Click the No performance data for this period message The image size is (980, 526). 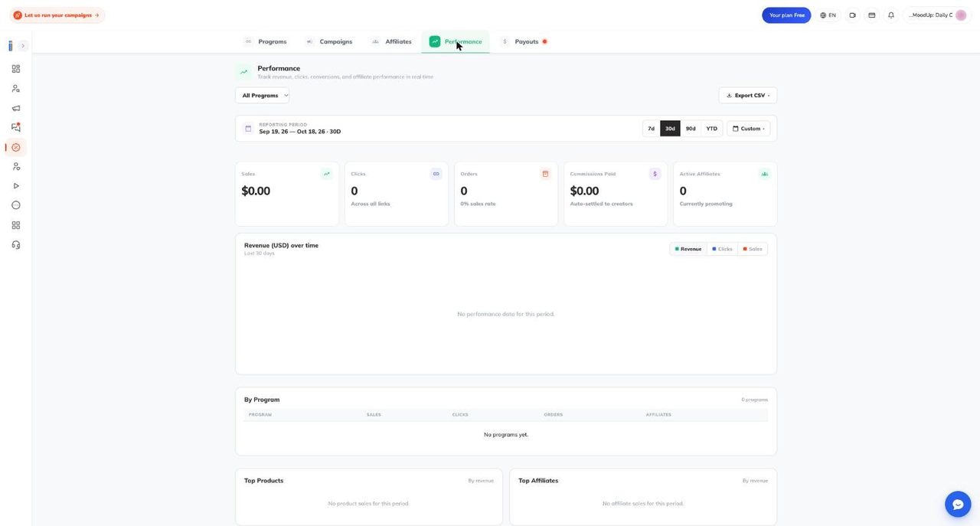point(506,314)
